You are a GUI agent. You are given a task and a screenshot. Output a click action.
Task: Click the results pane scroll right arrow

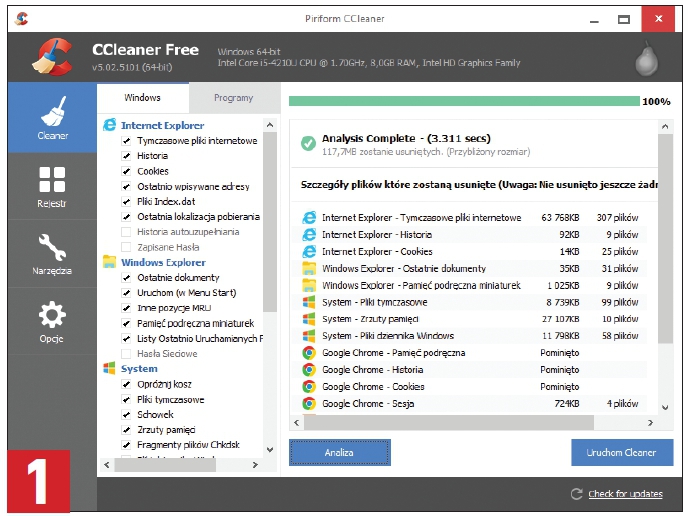tap(650, 423)
